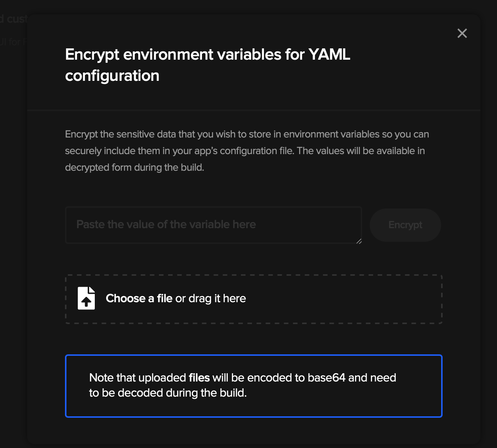Click 'to be decoded during the build' text

(x=168, y=393)
